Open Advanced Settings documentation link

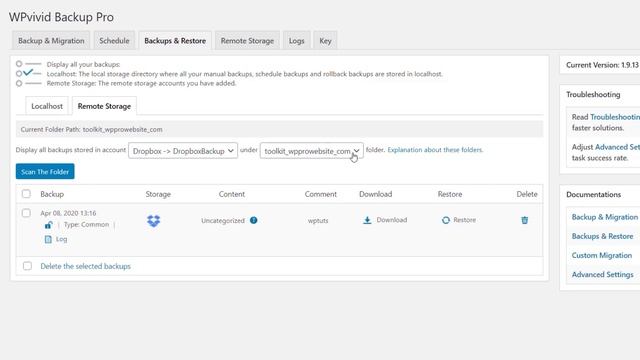(x=602, y=275)
